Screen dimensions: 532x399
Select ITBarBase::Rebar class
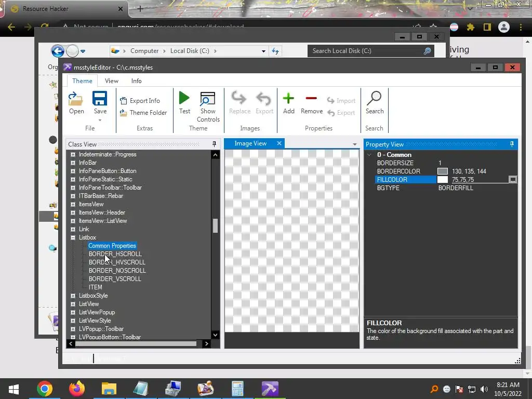(101, 196)
